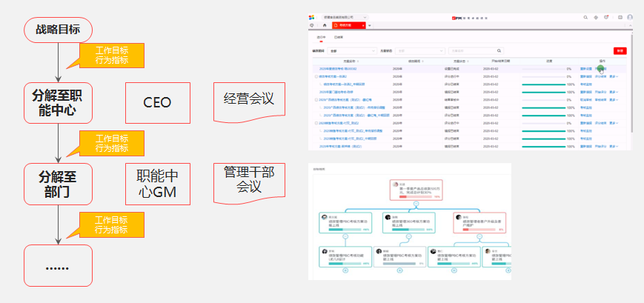Expand row 绩效考核方案—张涵2 tree box
The image size is (644, 303).
point(316,76)
